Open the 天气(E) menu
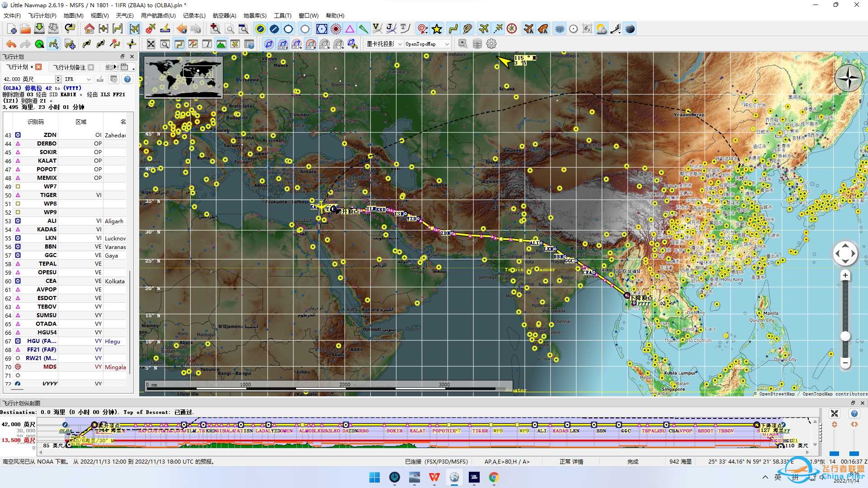868x488 pixels. [x=124, y=15]
